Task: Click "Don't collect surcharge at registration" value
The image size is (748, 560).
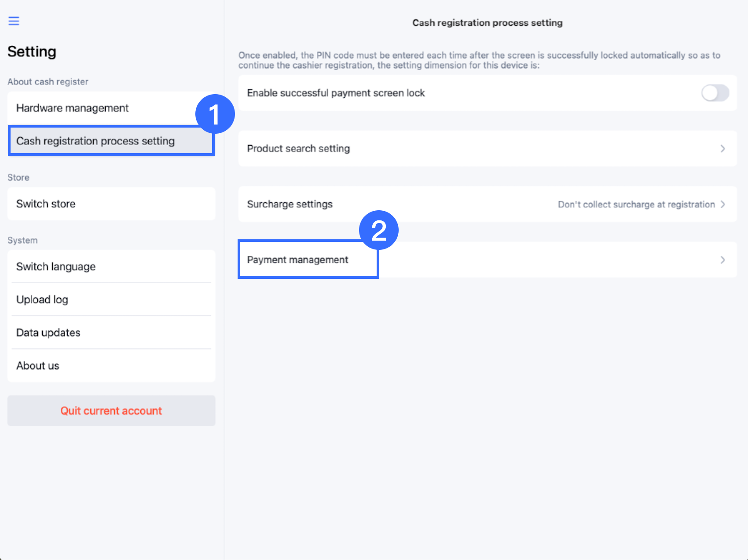Action: pos(636,205)
